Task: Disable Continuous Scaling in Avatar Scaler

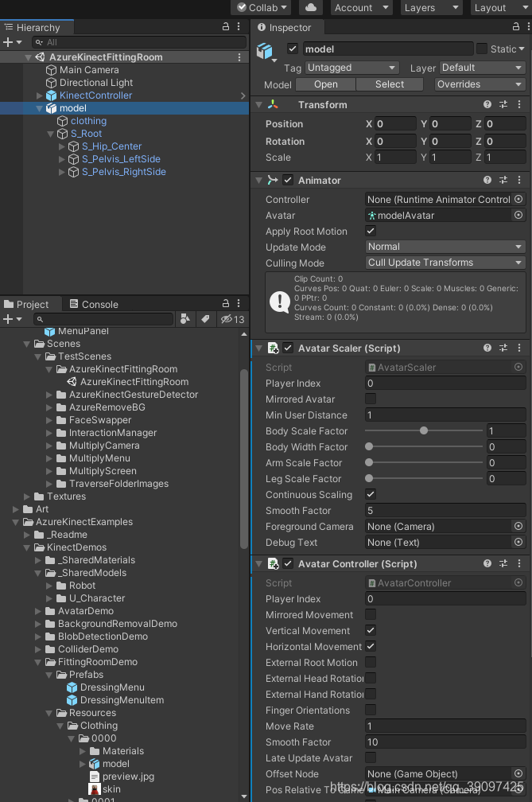Action: [x=371, y=495]
